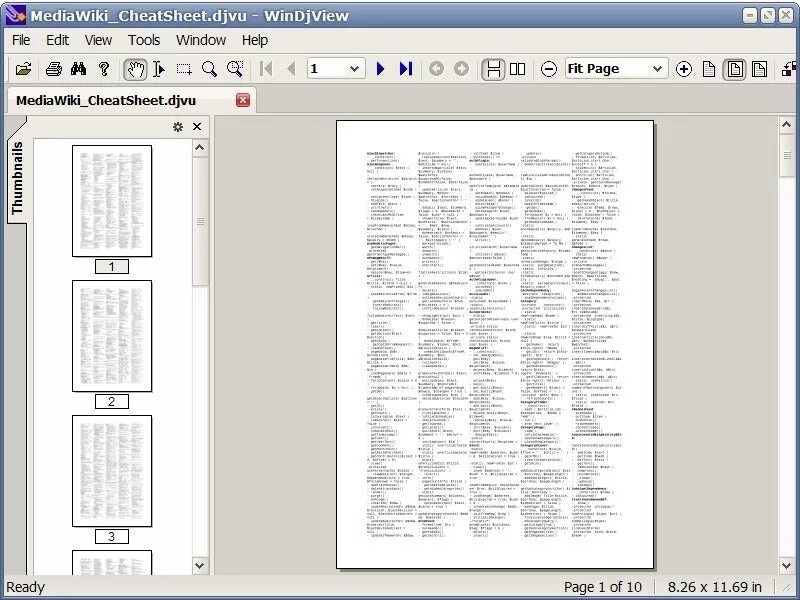Print the document using printer icon
The width and height of the screenshot is (800, 600).
[54, 69]
